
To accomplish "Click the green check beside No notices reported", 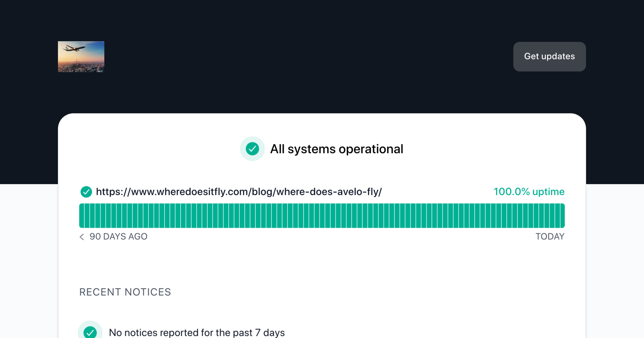I will [x=90, y=332].
